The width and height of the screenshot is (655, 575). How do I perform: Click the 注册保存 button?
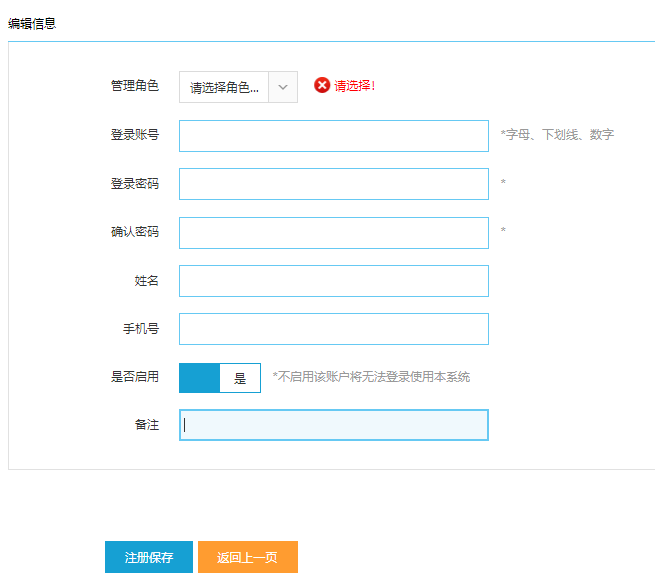pos(149,557)
